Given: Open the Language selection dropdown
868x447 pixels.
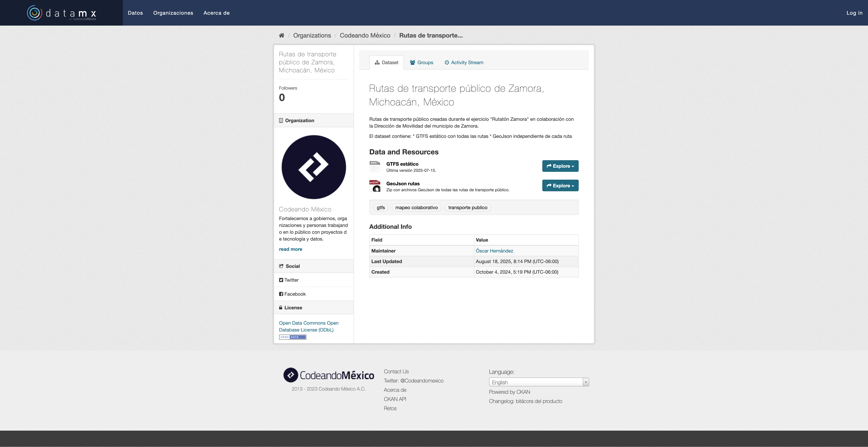Looking at the screenshot, I should (538, 382).
